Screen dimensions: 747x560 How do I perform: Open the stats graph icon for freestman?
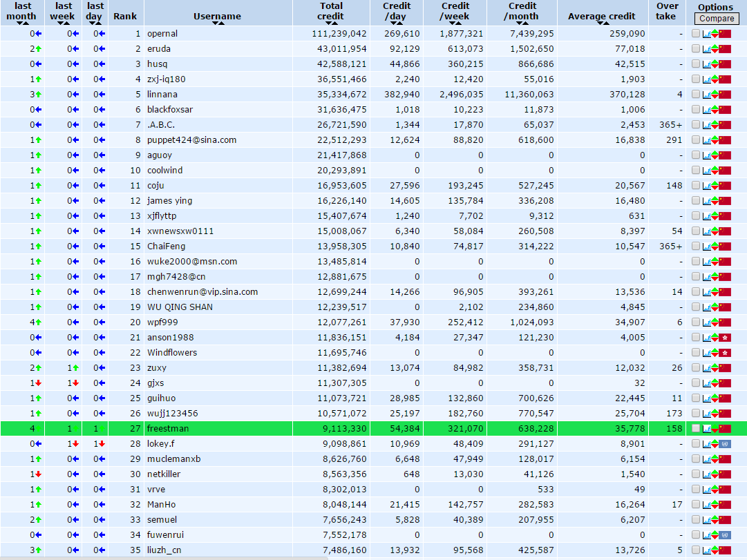point(706,429)
